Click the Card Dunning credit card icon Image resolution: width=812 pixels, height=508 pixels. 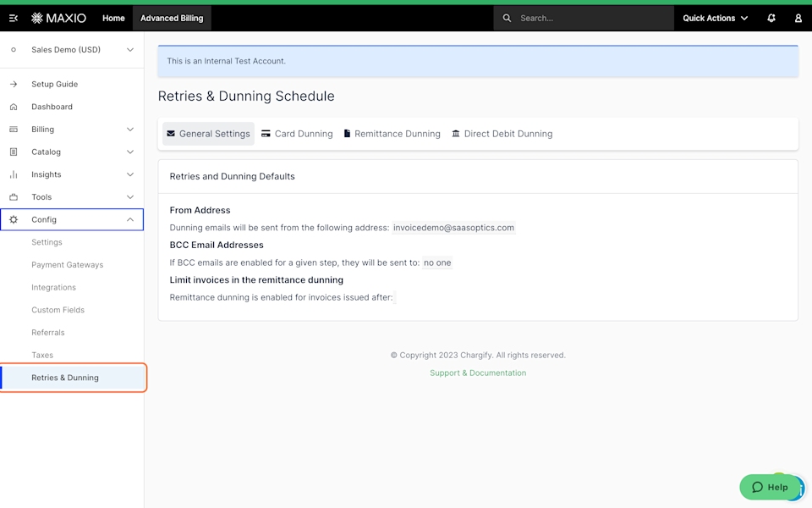tap(266, 134)
